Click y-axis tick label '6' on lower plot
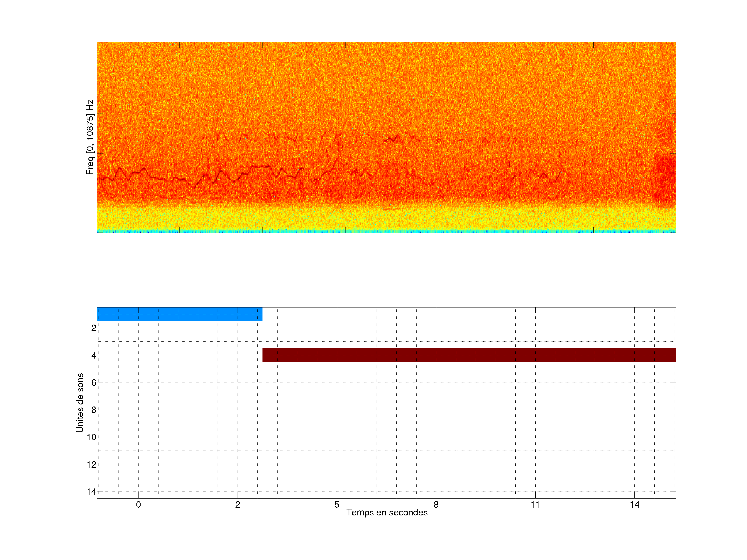This screenshot has width=747, height=560. [94, 382]
